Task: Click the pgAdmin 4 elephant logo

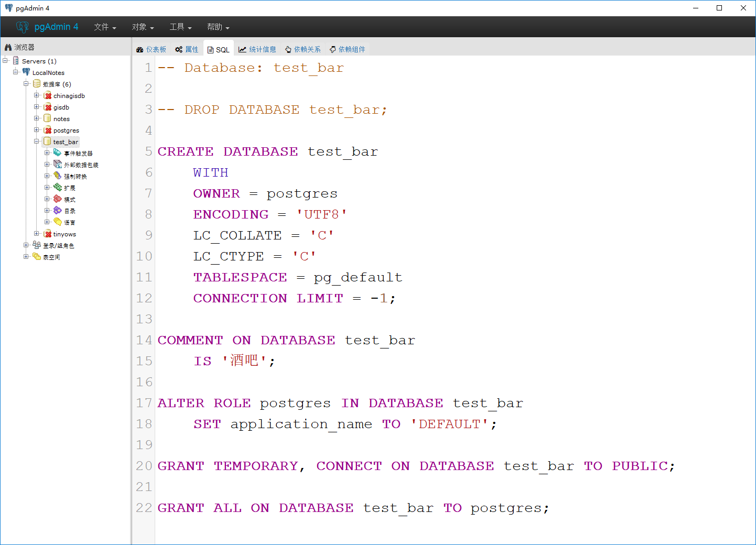Action: [x=23, y=27]
